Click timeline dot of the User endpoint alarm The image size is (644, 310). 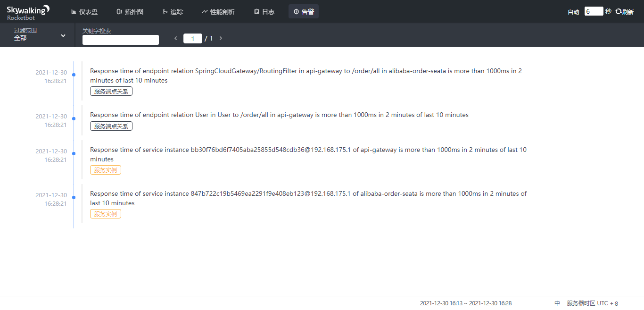[x=74, y=118]
